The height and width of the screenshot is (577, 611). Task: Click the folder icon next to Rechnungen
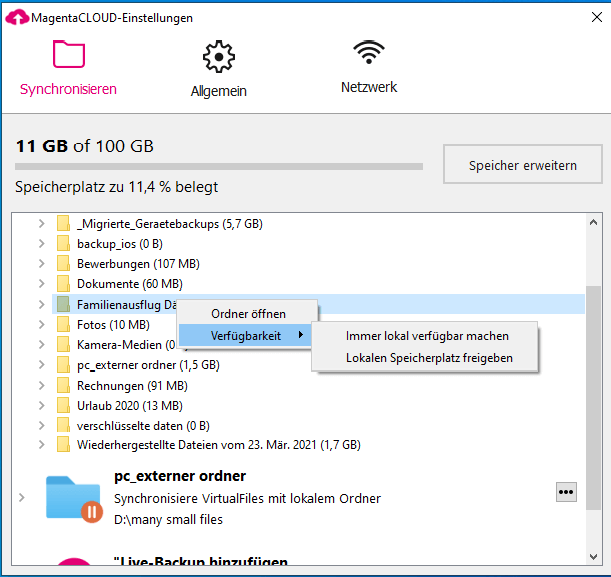pos(63,385)
